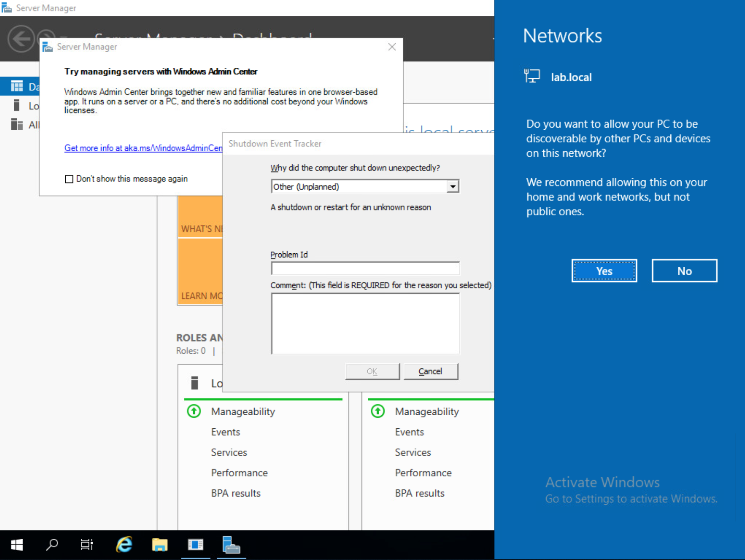Image resolution: width=745 pixels, height=560 pixels.
Task: Click the WHAT'S NEW orange tile
Action: tap(200, 217)
